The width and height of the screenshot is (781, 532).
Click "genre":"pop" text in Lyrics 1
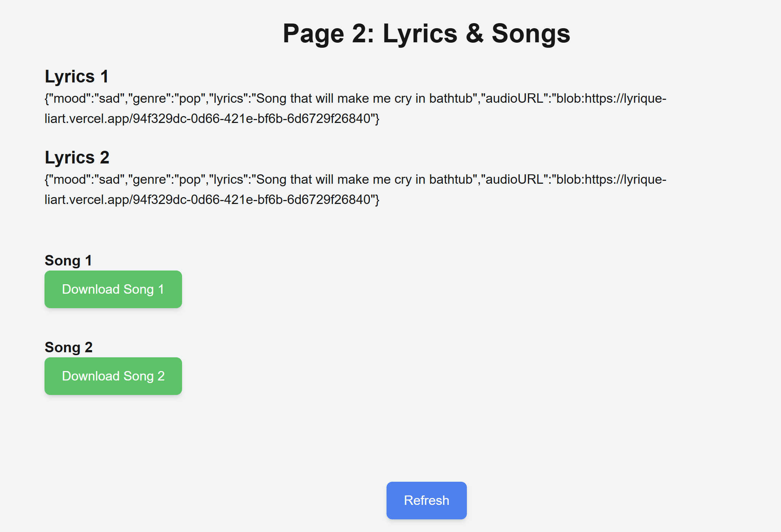166,98
